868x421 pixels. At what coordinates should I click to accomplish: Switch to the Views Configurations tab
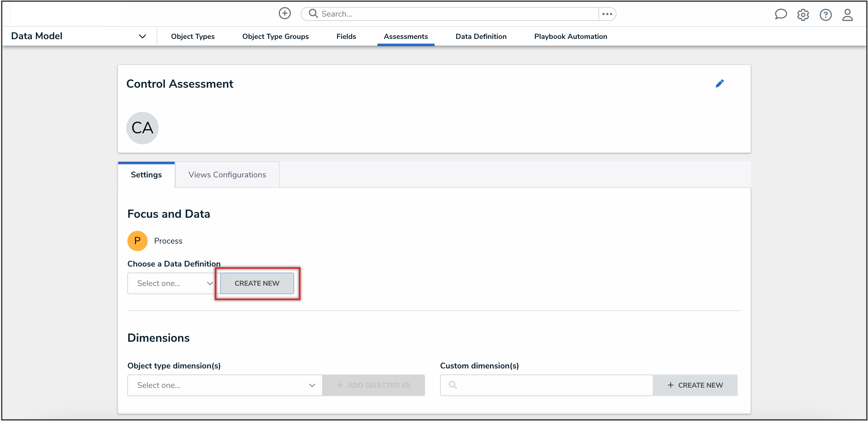click(227, 174)
